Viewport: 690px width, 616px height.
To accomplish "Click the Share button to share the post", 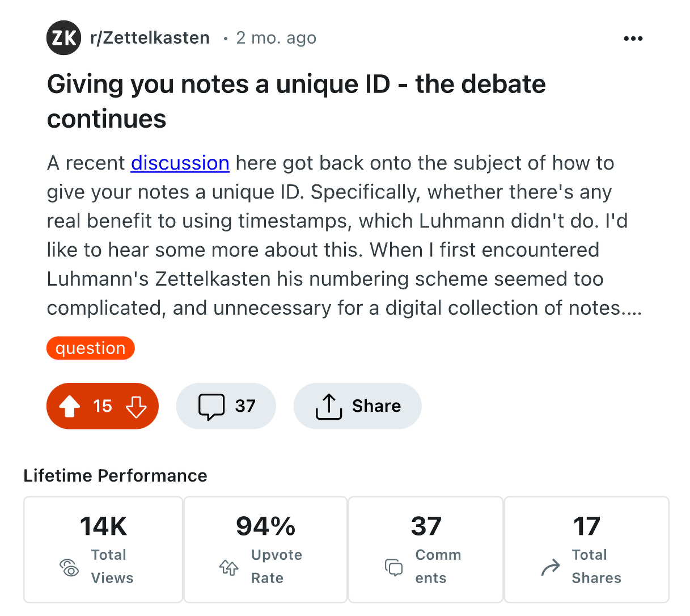I will click(357, 406).
